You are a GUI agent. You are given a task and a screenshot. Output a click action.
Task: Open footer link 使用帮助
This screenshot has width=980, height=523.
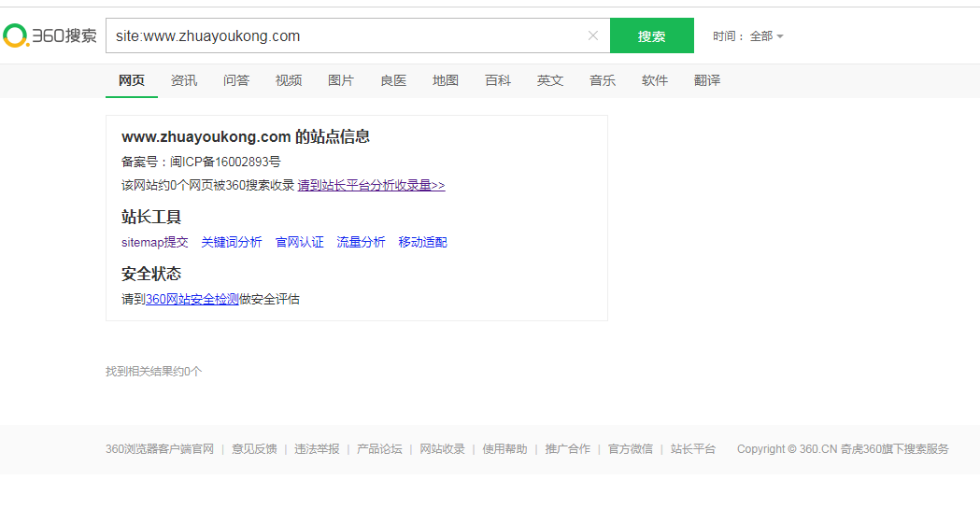point(504,449)
